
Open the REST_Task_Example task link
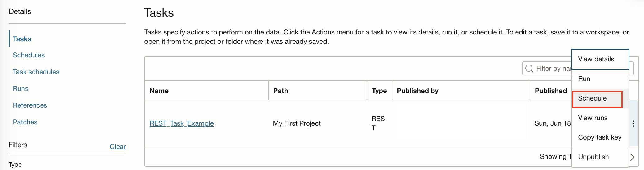click(182, 123)
